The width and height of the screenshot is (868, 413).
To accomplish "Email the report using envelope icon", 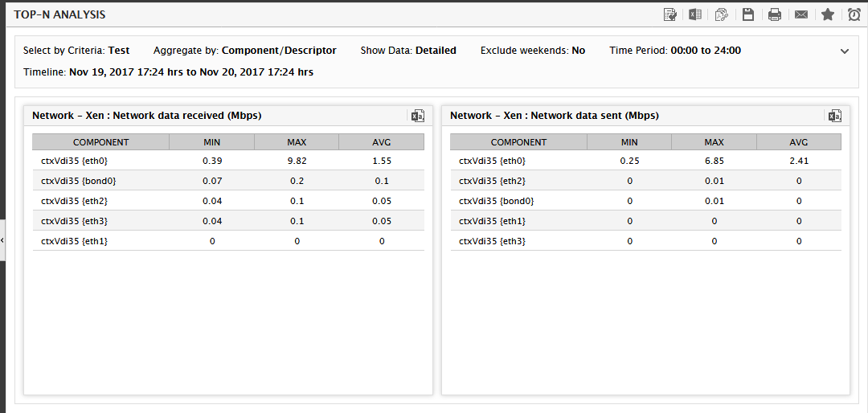I will coord(801,15).
